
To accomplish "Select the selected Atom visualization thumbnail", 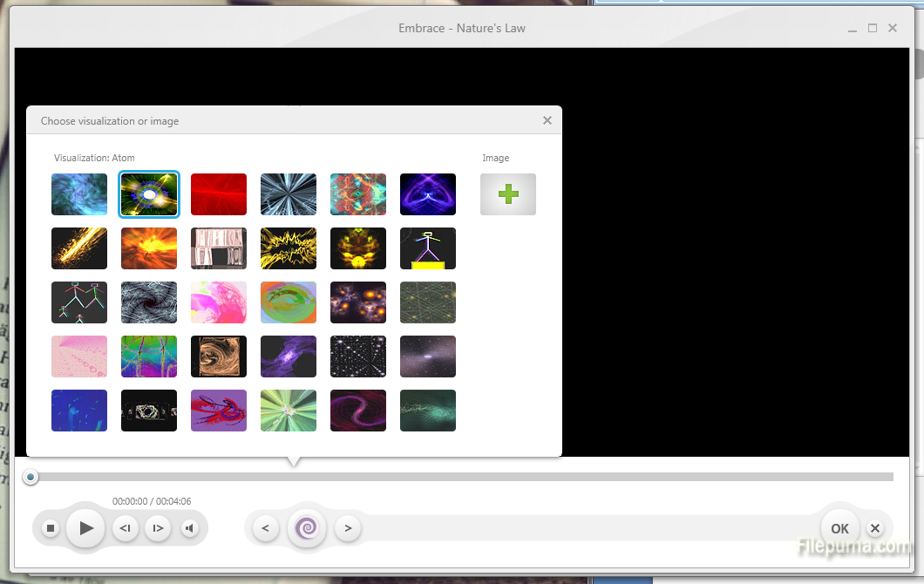I will pos(149,194).
